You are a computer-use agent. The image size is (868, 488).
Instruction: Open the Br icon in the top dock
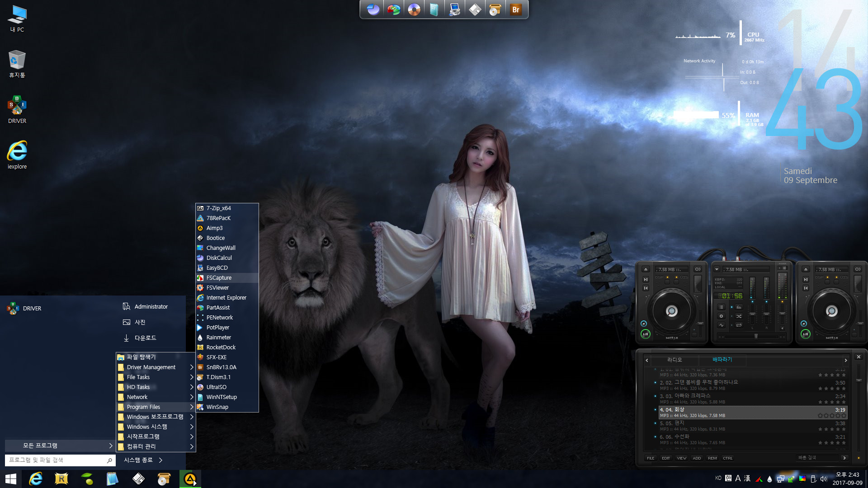[516, 9]
